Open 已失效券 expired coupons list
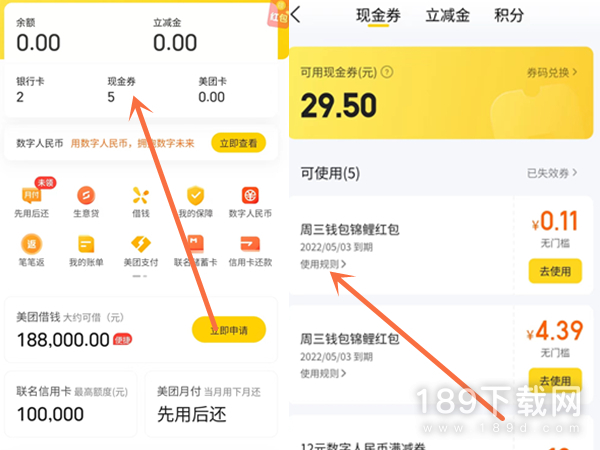Image resolution: width=600 pixels, height=450 pixels. tap(552, 173)
